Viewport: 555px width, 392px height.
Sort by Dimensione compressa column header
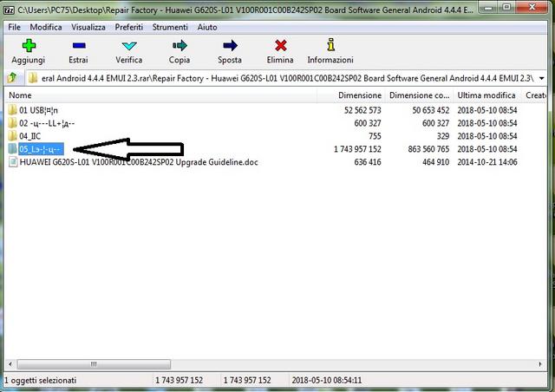pyautogui.click(x=419, y=95)
